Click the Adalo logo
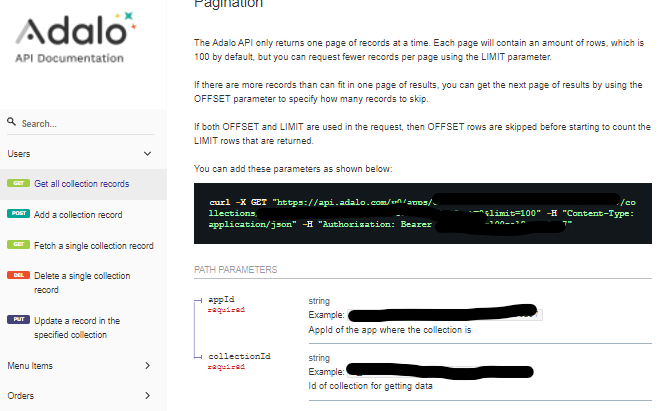 click(x=76, y=29)
